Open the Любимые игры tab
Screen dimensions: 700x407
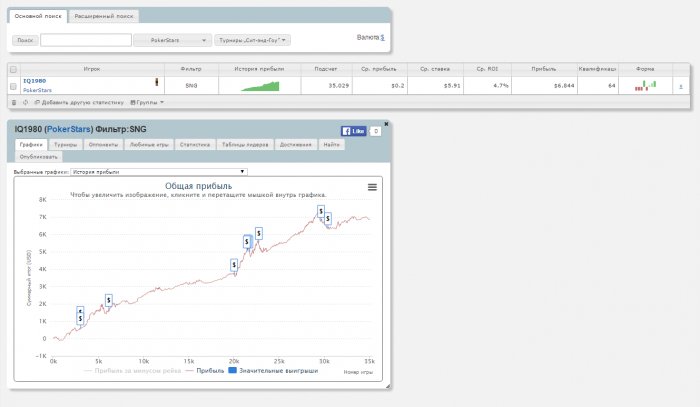coord(149,145)
